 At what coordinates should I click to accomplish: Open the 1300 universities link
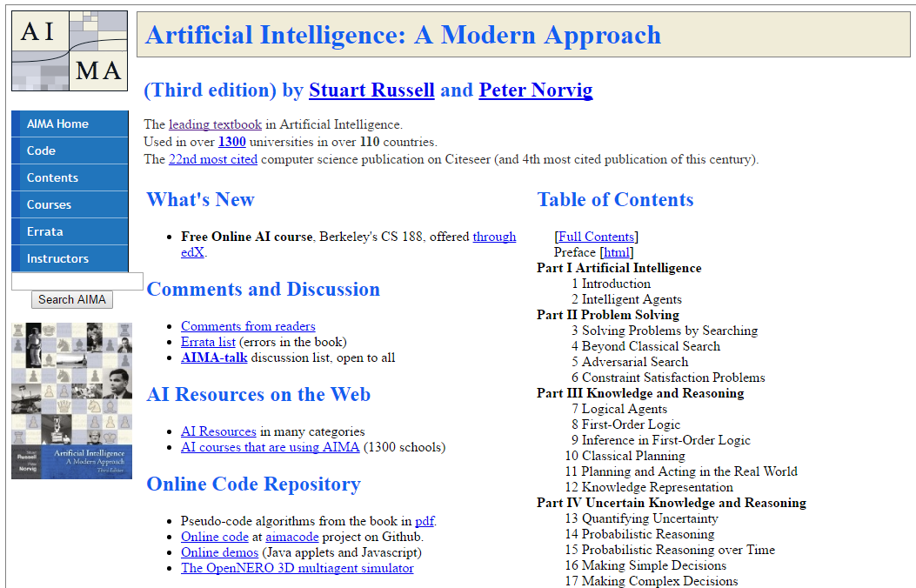tap(232, 142)
